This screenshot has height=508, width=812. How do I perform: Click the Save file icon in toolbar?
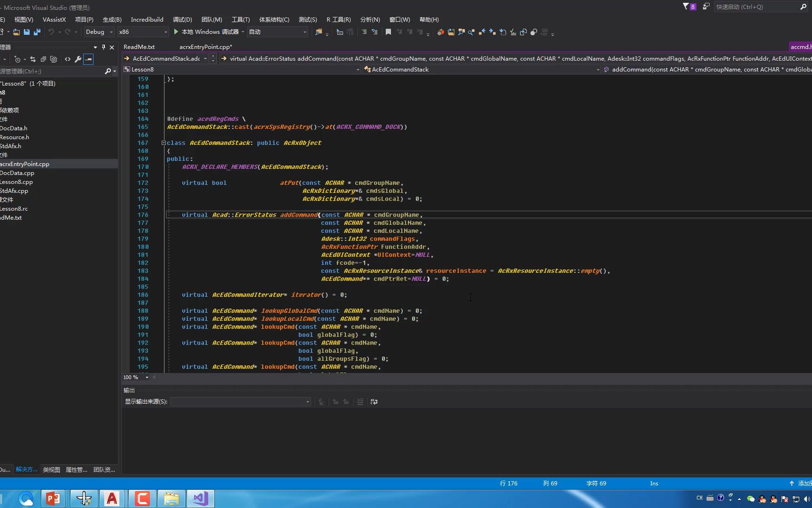pos(27,32)
